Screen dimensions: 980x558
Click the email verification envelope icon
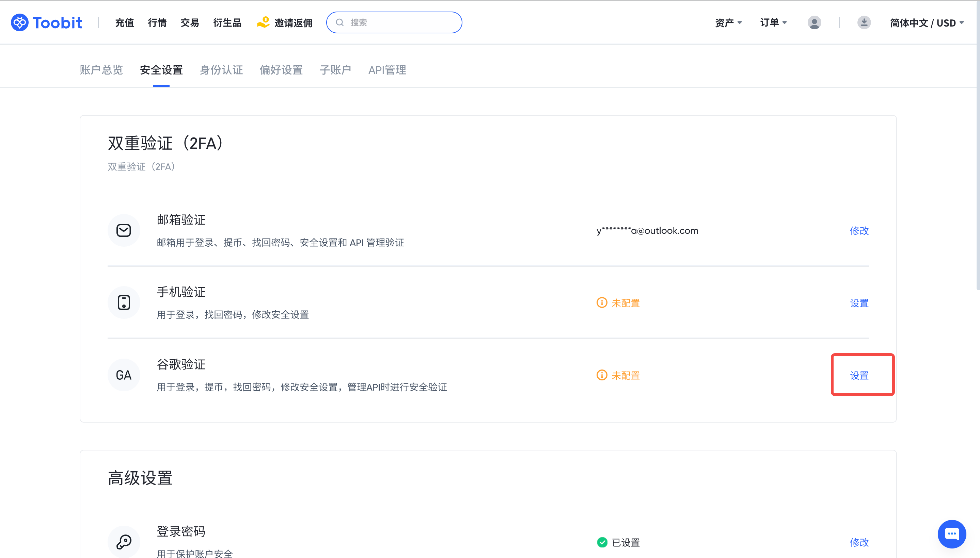tap(124, 230)
